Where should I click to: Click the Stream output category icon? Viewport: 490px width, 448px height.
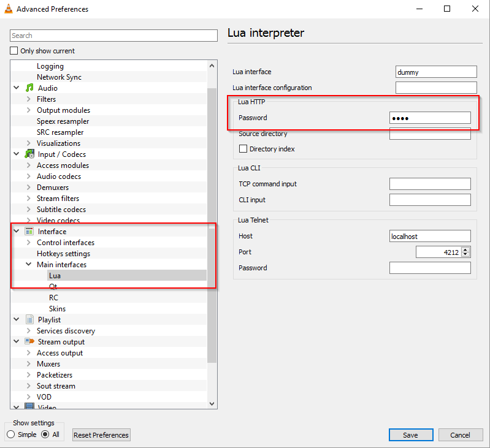coord(29,341)
